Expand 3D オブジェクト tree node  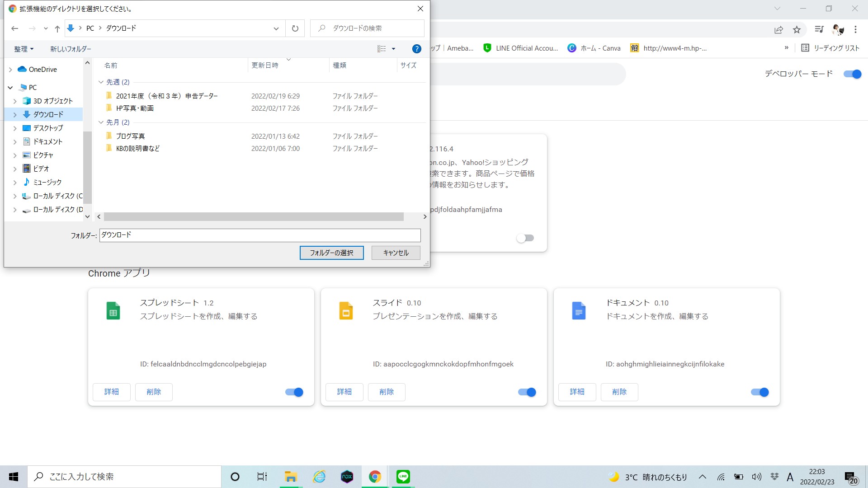(x=15, y=101)
